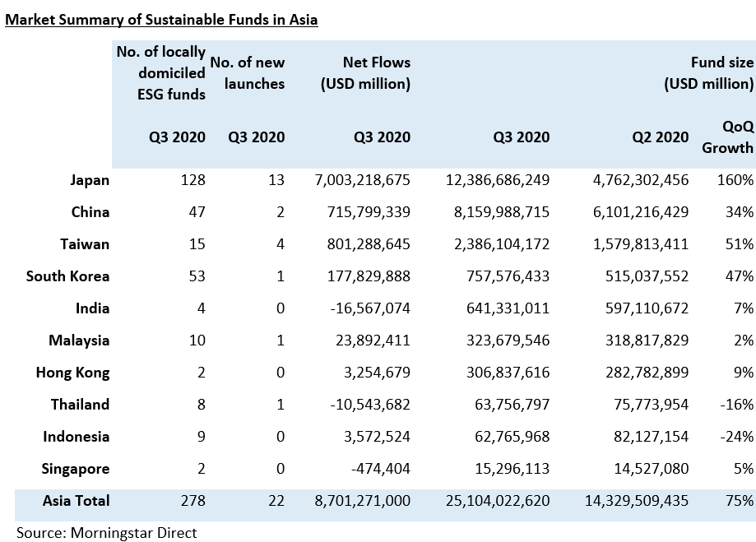Select Japan's 160% QoQ growth cell
This screenshot has height=542, width=756.
[734, 180]
